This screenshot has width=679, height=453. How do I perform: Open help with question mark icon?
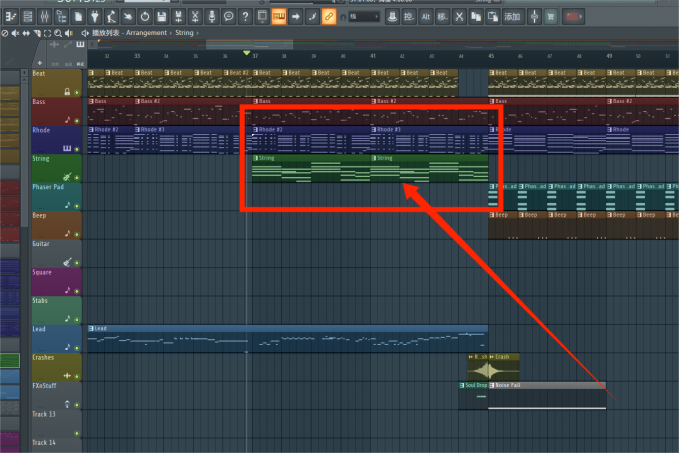coord(246,17)
